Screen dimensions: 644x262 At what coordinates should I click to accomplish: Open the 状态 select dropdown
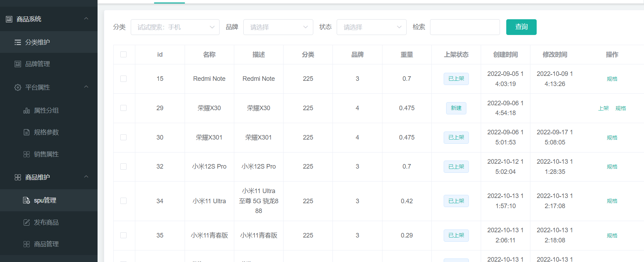pos(372,27)
